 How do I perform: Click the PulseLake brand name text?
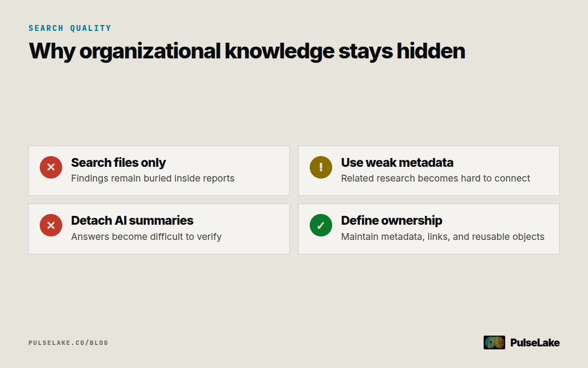click(x=535, y=342)
